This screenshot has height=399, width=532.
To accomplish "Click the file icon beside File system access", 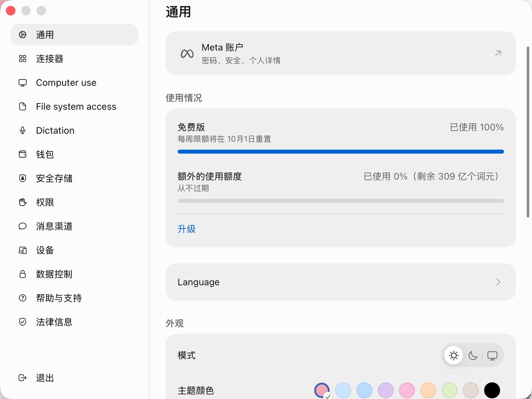I will pos(23,106).
